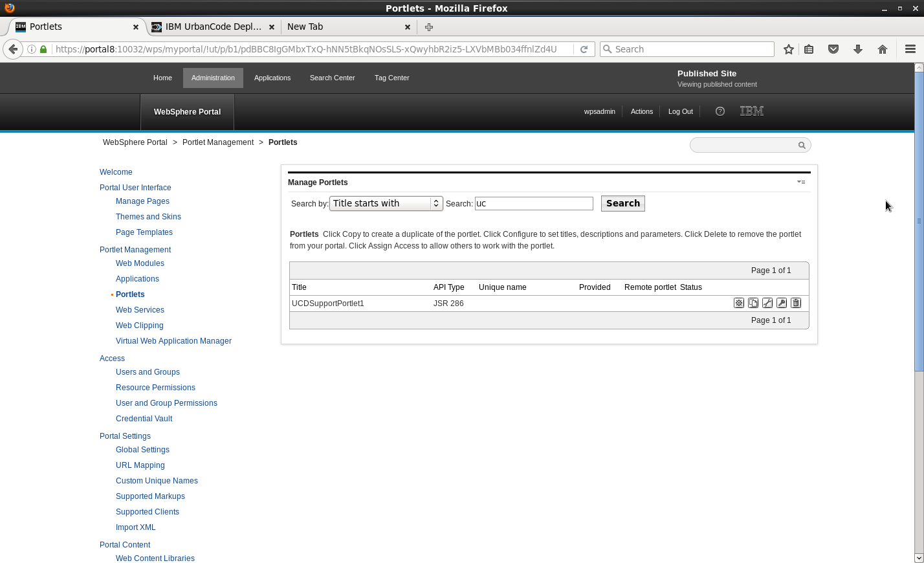Switch to the IBM UrbanCode Deploy tab
924x563 pixels.
[x=212, y=27]
